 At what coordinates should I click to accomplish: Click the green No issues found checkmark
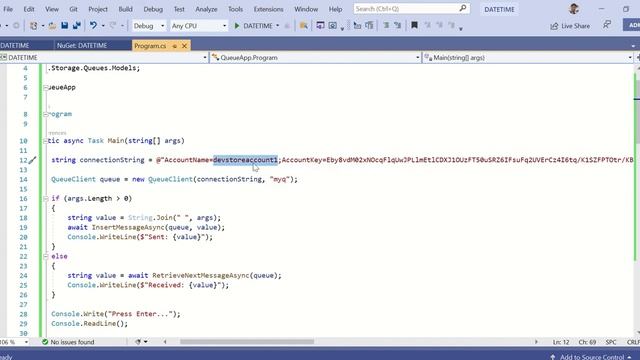click(x=45, y=342)
